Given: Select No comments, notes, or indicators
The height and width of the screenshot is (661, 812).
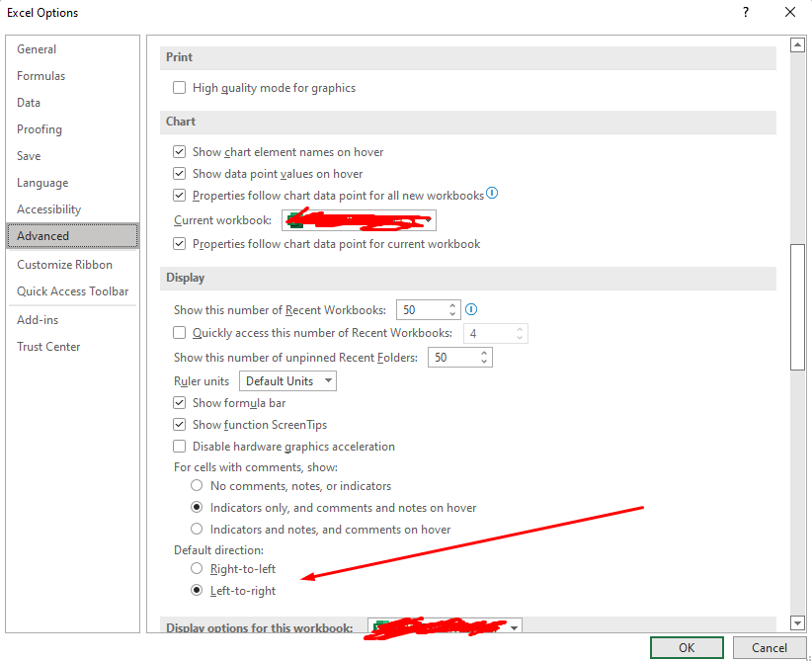Looking at the screenshot, I should [197, 486].
